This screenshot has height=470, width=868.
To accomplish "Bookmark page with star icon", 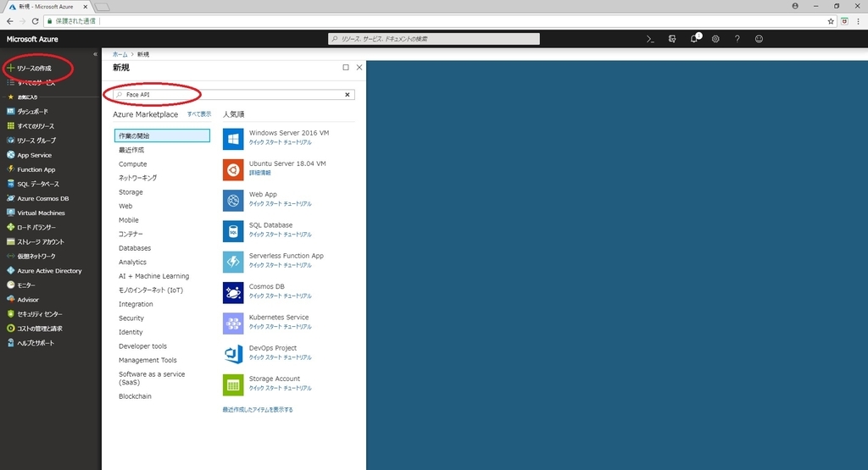I will pyautogui.click(x=831, y=21).
